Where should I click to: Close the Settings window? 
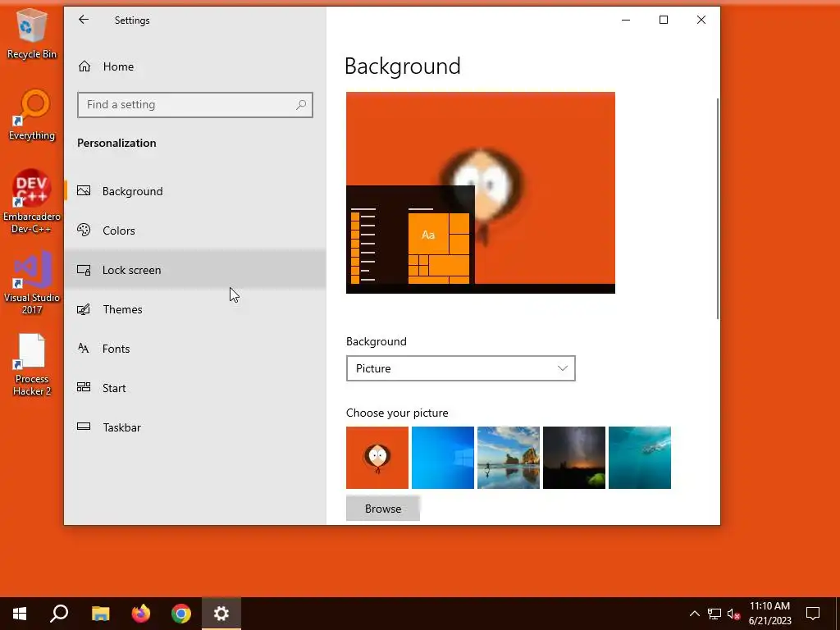tap(701, 20)
